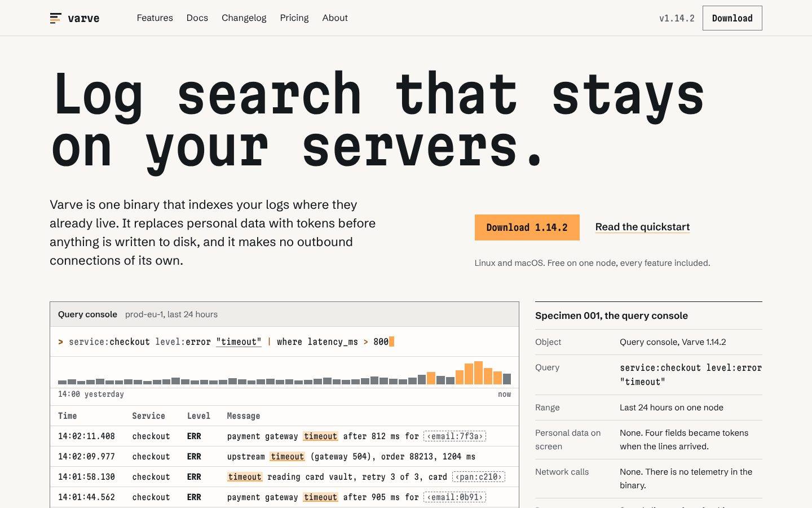Click the orange Download 1.14.2 button
Screen dimensions: 812x508
point(527,227)
